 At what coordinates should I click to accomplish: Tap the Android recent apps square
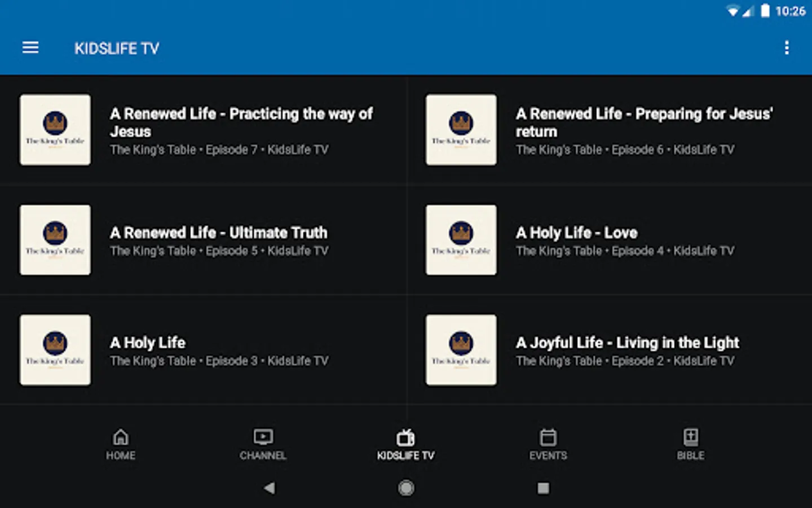click(x=543, y=488)
